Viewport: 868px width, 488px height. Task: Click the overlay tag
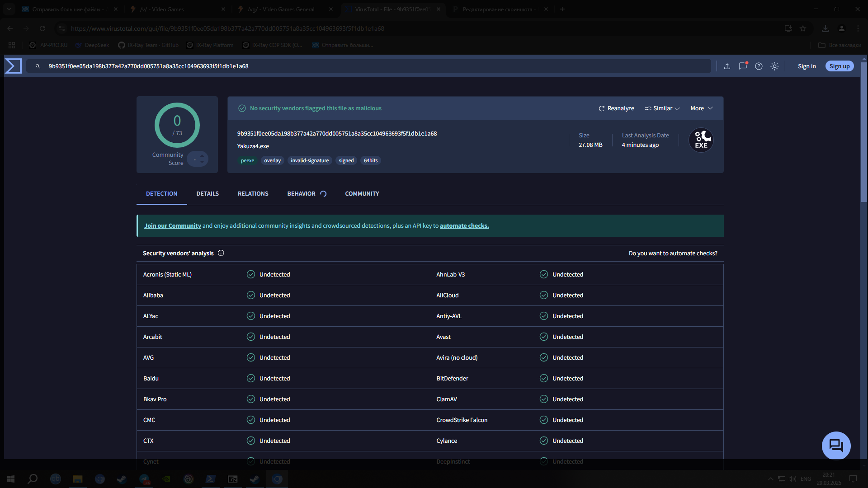pyautogui.click(x=272, y=160)
